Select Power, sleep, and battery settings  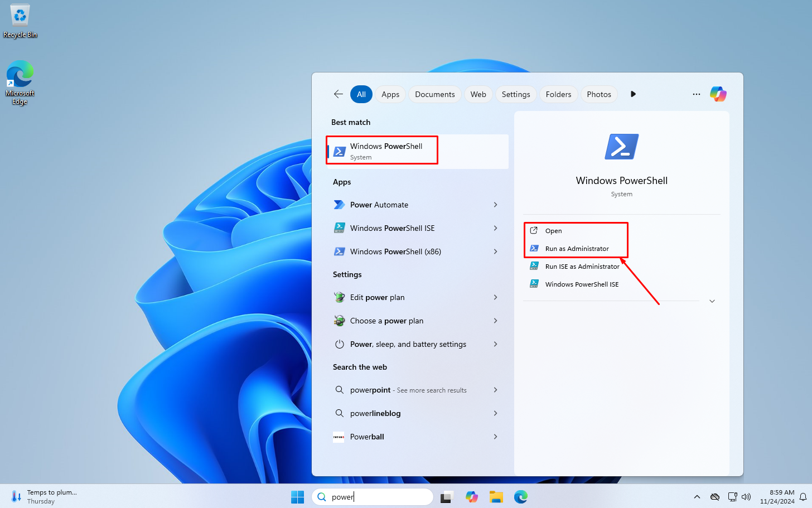408,344
